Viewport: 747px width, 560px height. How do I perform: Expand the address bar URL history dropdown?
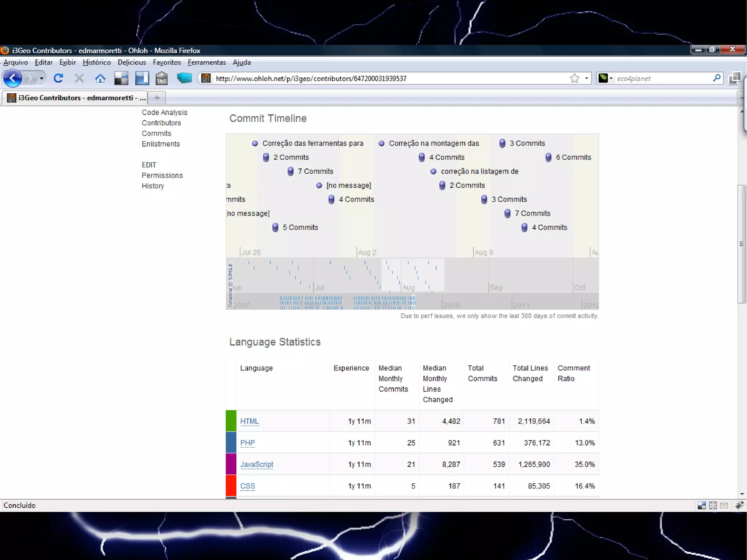(x=587, y=78)
